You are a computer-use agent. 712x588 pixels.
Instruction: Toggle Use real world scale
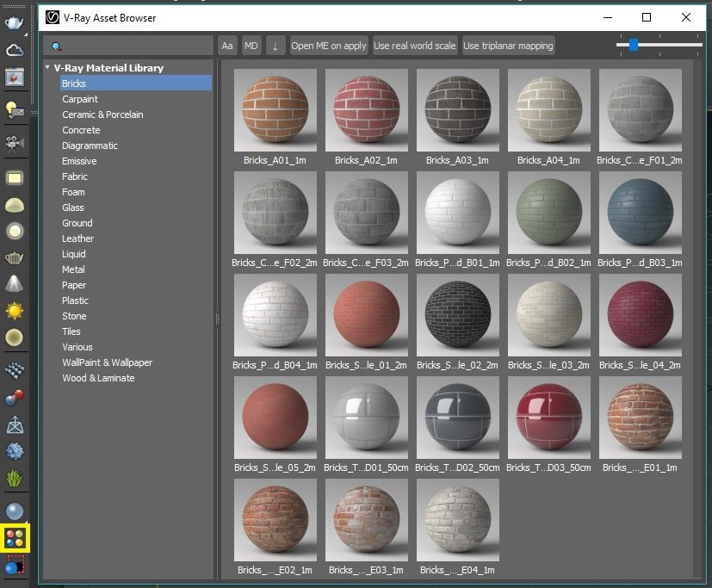(x=415, y=46)
